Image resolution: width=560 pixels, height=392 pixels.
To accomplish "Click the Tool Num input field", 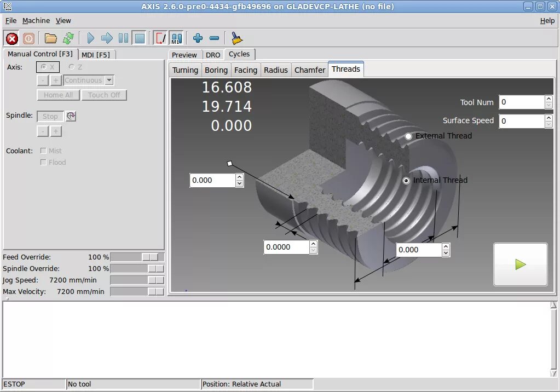I will tap(522, 102).
